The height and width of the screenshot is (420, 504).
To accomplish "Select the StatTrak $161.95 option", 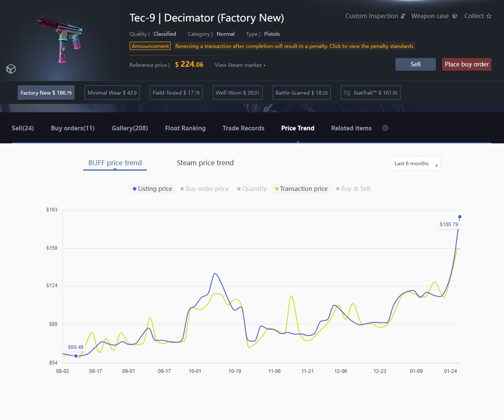I will pos(370,92).
